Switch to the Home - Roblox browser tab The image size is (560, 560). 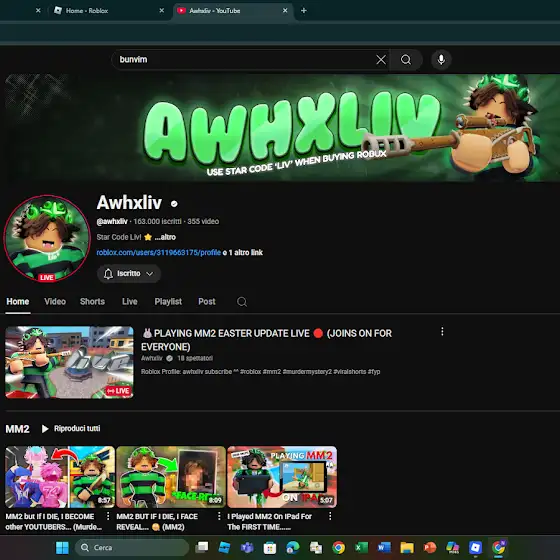(107, 11)
